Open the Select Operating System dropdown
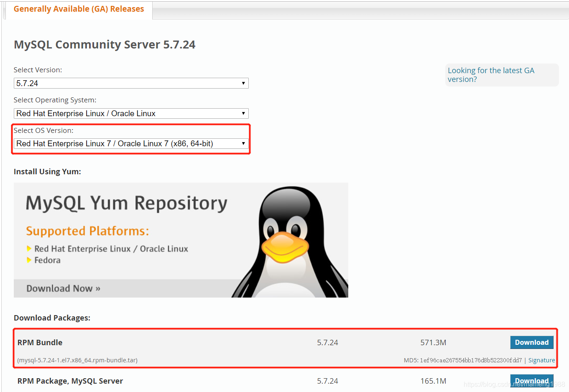The height and width of the screenshot is (392, 569). tap(131, 113)
